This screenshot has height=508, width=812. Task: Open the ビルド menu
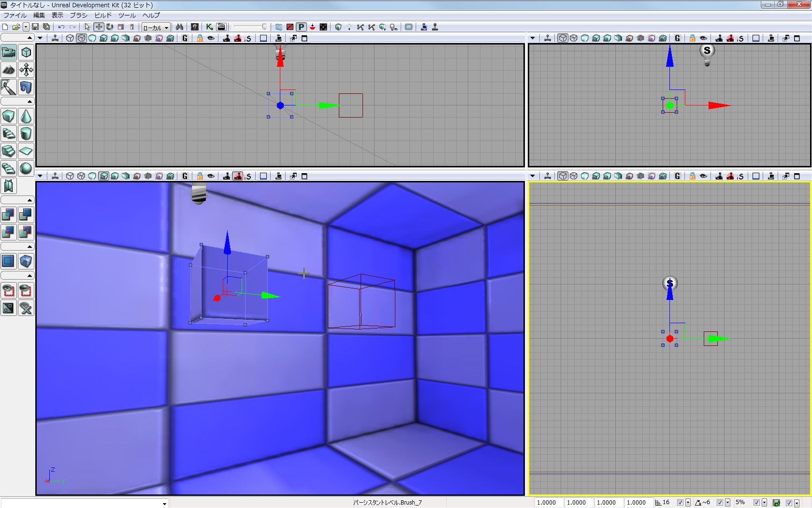(103, 15)
